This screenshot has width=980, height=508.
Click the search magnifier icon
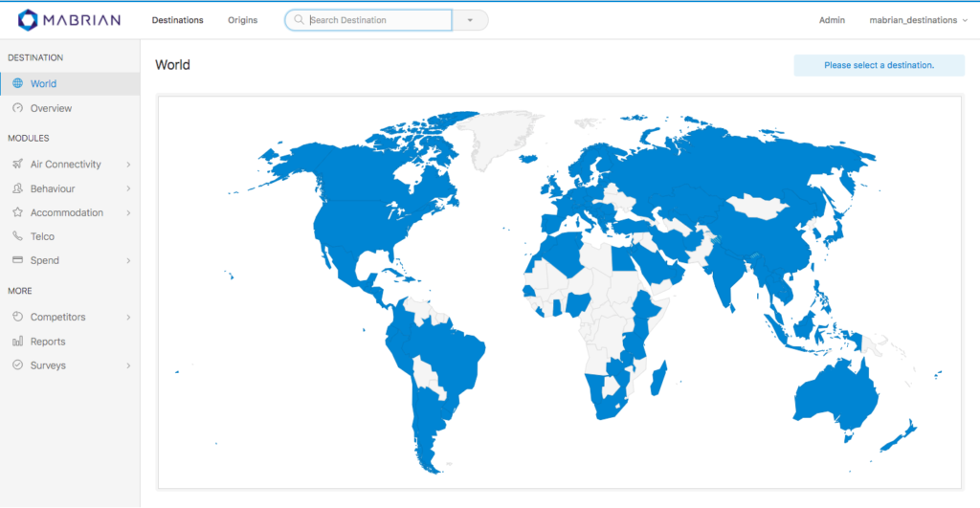pyautogui.click(x=299, y=20)
